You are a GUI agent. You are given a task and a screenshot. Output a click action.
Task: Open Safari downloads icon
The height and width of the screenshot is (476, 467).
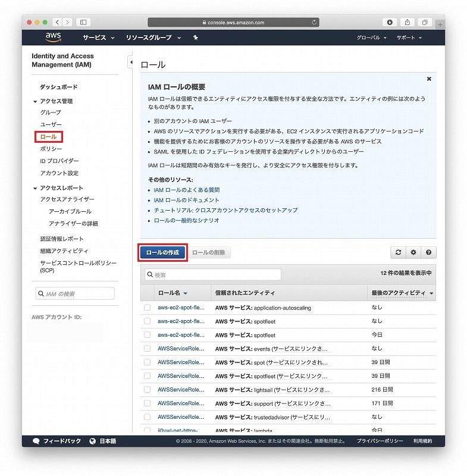390,22
